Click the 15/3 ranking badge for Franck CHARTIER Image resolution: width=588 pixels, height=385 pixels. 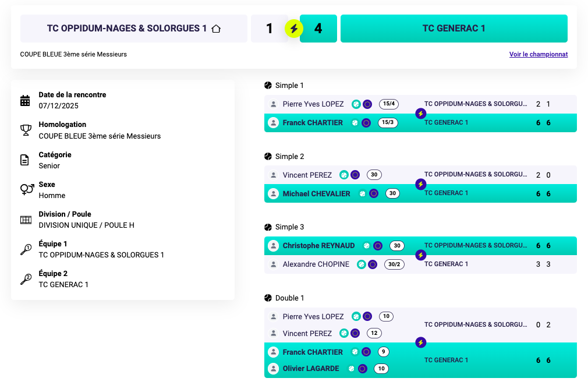coord(388,123)
